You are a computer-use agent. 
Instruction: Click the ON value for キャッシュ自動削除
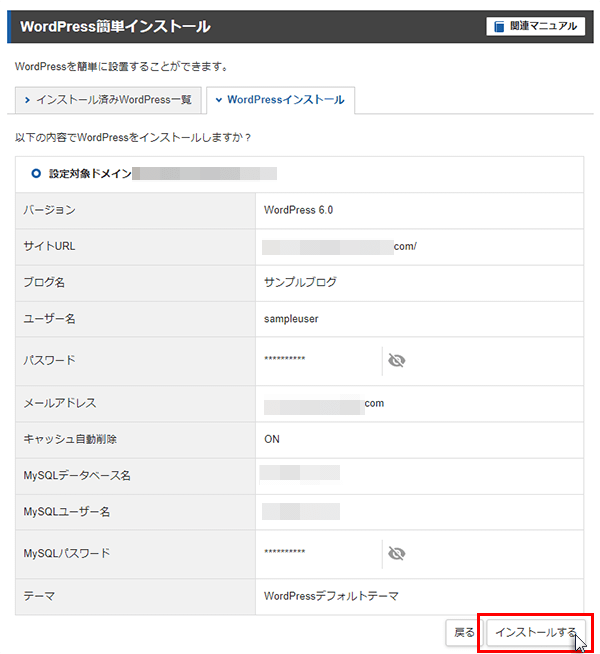(x=272, y=439)
